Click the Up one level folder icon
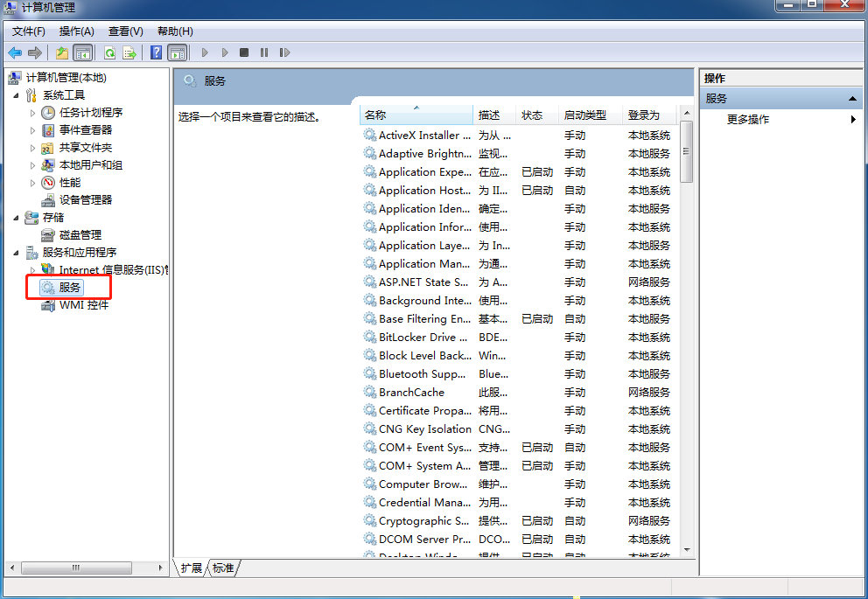868x599 pixels. click(62, 52)
